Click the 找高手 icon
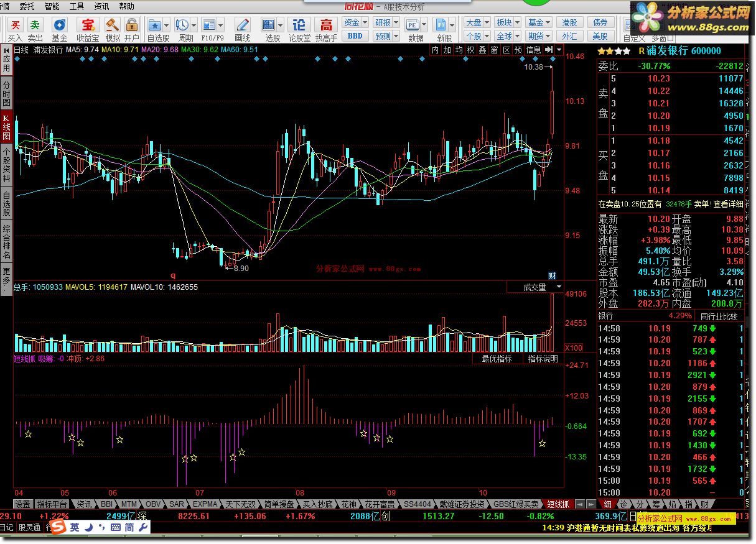The height and width of the screenshot is (544, 756). (326, 25)
